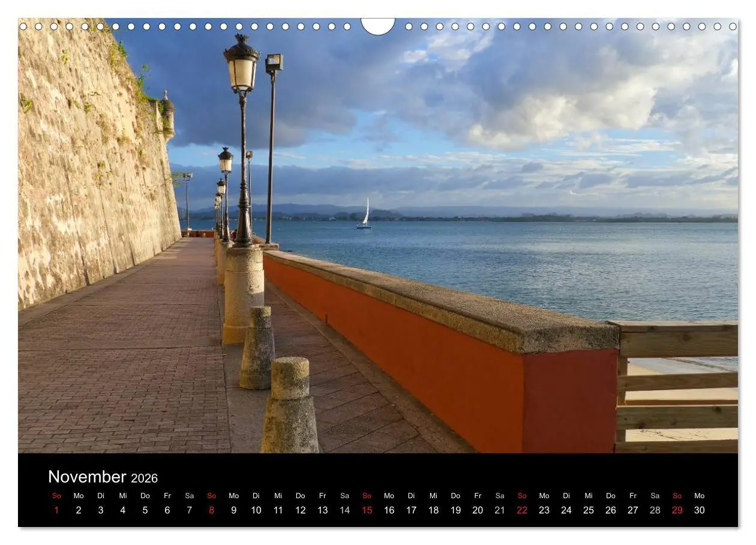Screen dimensions: 756x545
Task: Toggle the 'Mi' Wednesday weekday label
Action: [122, 496]
